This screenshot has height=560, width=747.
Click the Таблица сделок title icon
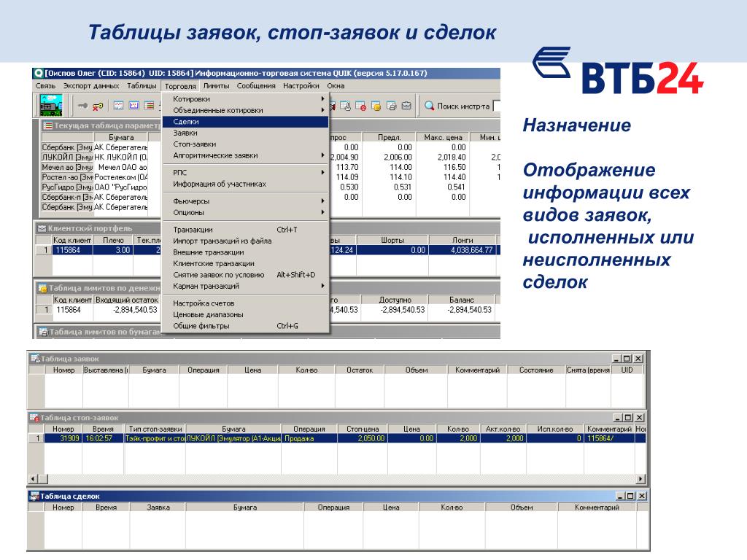pyautogui.click(x=34, y=496)
